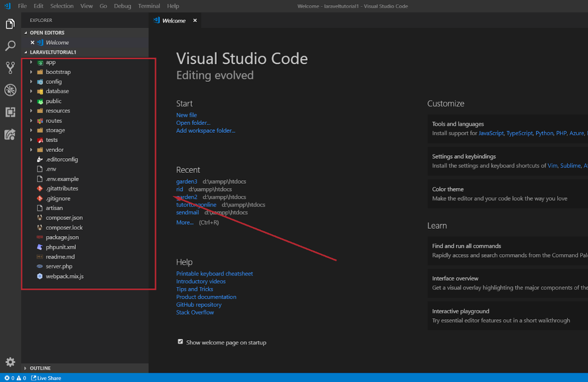Open the Edit menu
Viewport: 588px width, 382px height.
click(x=39, y=6)
